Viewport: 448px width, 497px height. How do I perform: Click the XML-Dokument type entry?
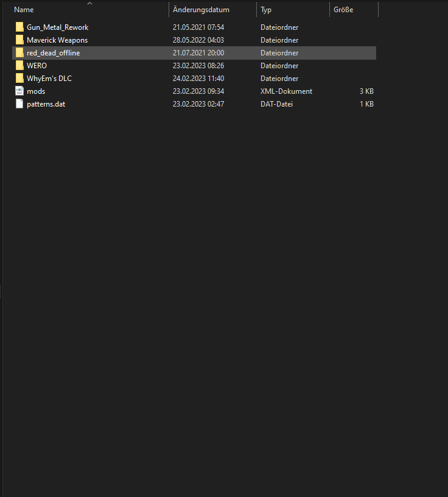286,91
